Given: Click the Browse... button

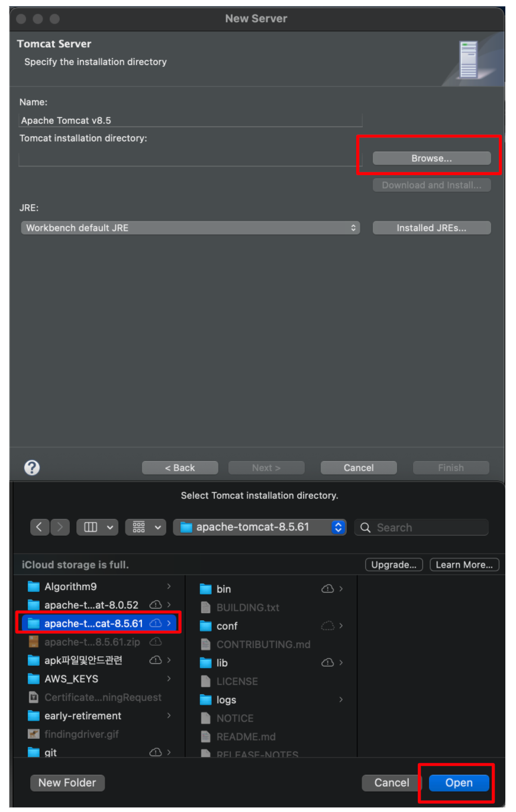Looking at the screenshot, I should click(x=431, y=159).
